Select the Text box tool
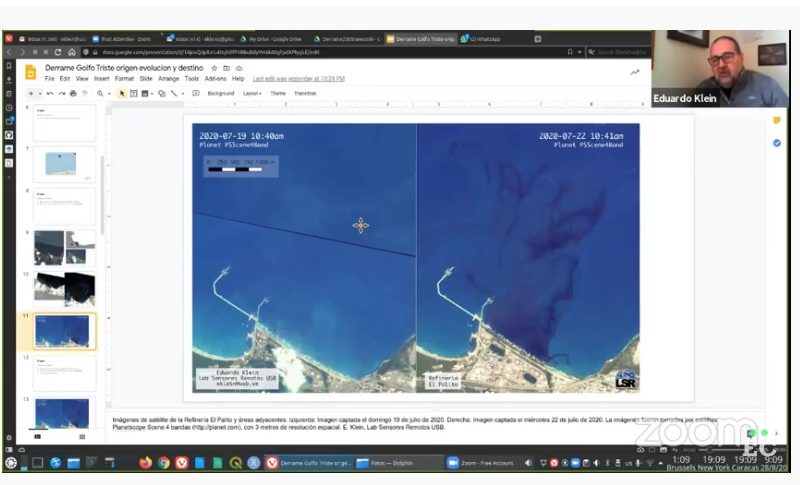800x485 pixels. (134, 93)
